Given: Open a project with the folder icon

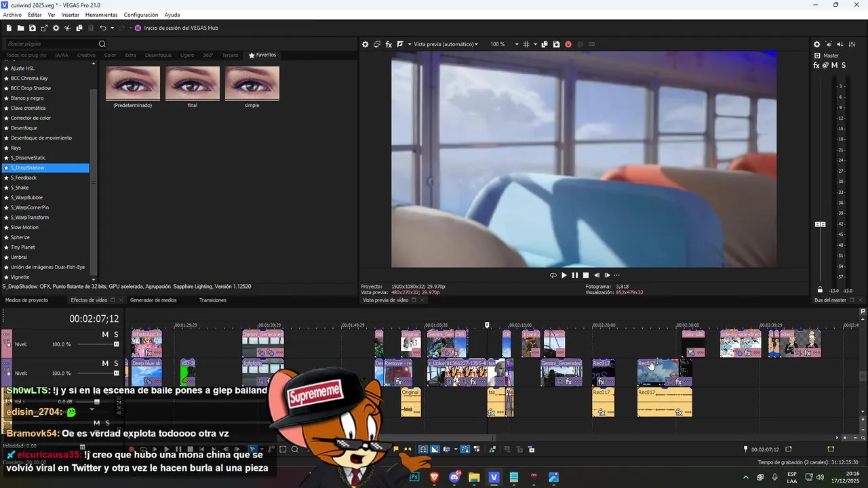Looking at the screenshot, I should [x=21, y=28].
